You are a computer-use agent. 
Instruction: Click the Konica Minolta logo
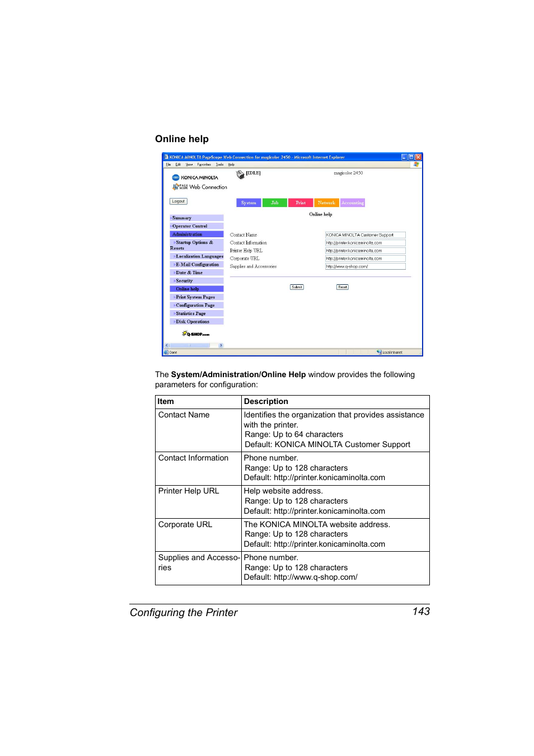(195, 177)
